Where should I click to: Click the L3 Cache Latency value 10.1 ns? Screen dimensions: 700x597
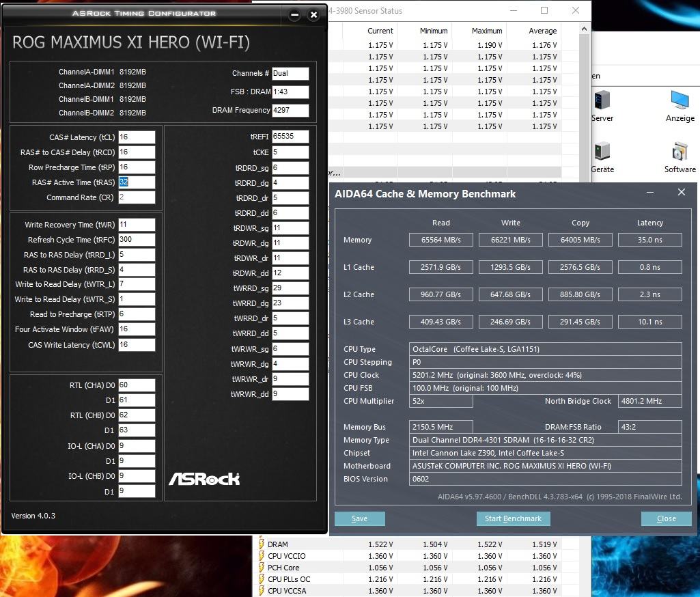tap(649, 322)
